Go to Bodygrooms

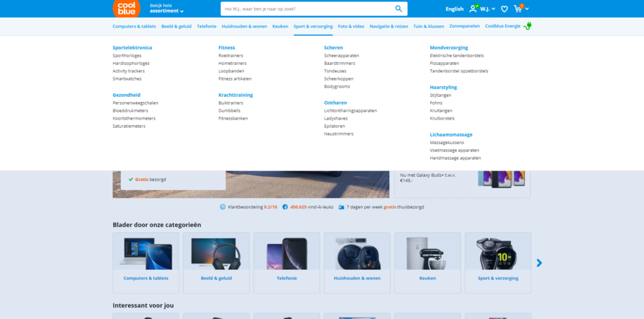pyautogui.click(x=337, y=87)
